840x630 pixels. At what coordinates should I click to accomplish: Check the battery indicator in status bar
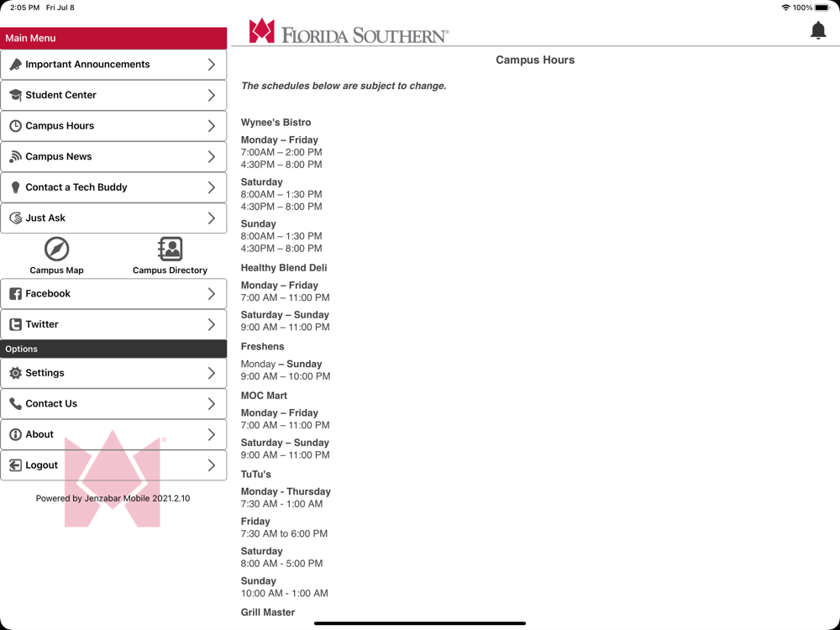[822, 8]
